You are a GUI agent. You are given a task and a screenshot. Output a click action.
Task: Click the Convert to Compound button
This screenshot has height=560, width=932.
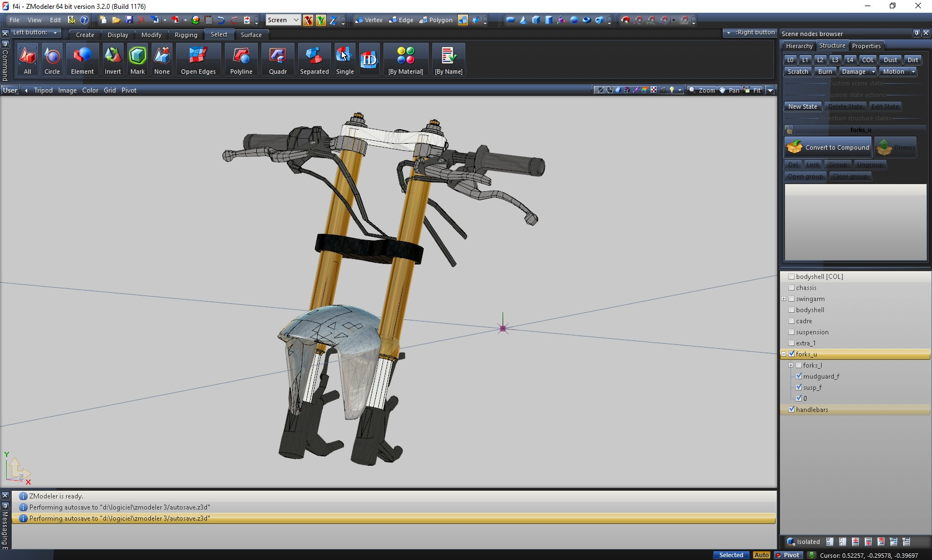click(x=828, y=147)
